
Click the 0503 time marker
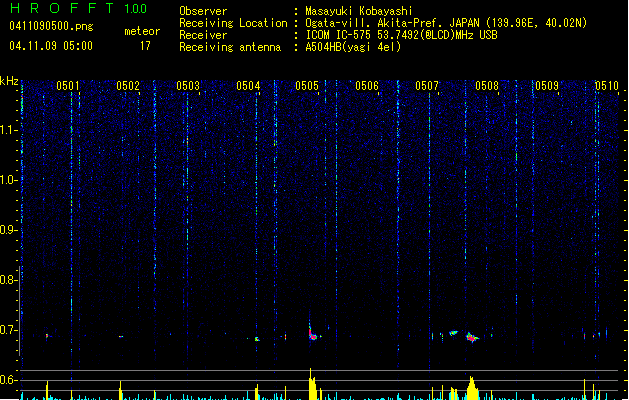(188, 86)
